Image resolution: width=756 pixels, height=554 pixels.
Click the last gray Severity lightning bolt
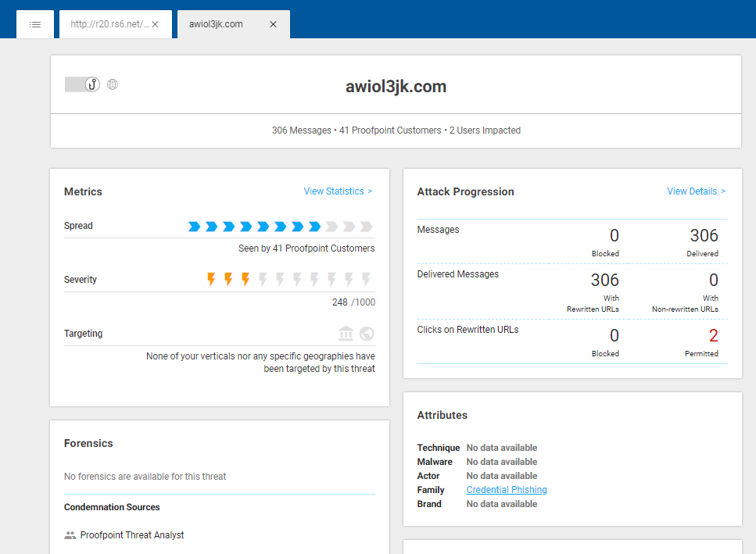pyautogui.click(x=366, y=279)
